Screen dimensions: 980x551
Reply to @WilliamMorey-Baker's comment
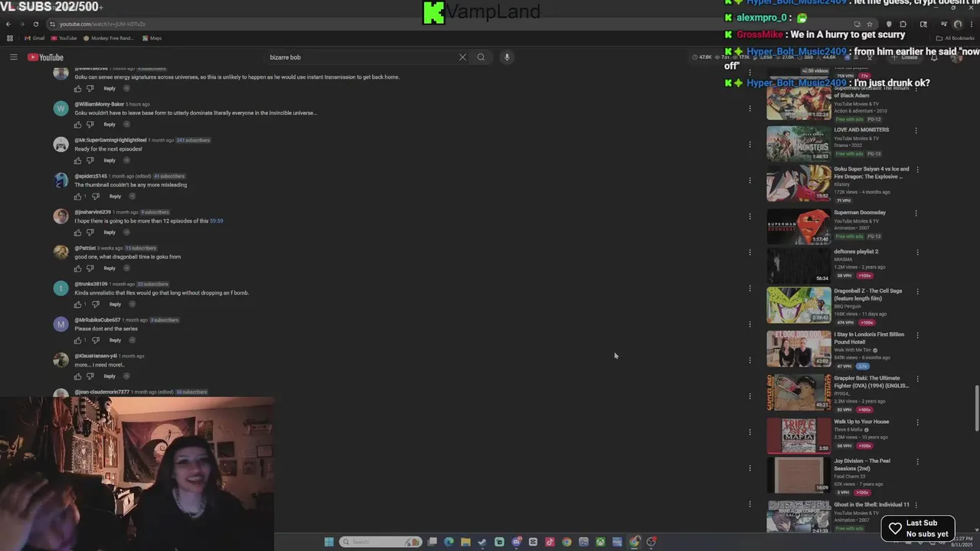[x=109, y=125]
